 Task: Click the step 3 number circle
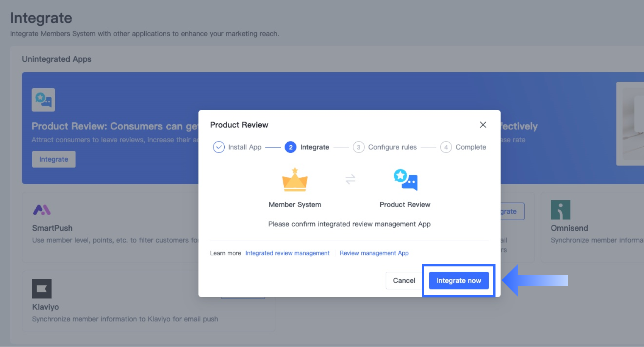pos(358,147)
